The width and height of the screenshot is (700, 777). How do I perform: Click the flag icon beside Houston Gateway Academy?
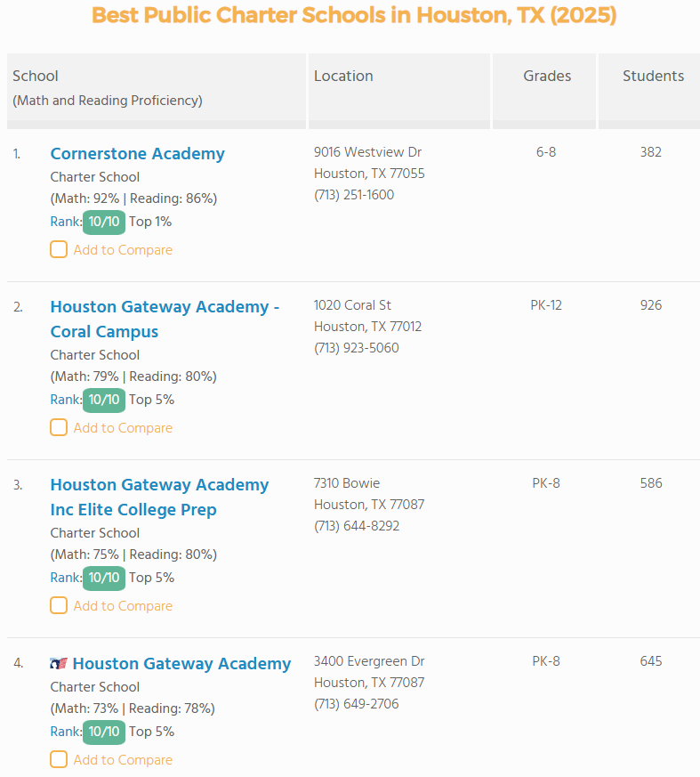tap(60, 663)
